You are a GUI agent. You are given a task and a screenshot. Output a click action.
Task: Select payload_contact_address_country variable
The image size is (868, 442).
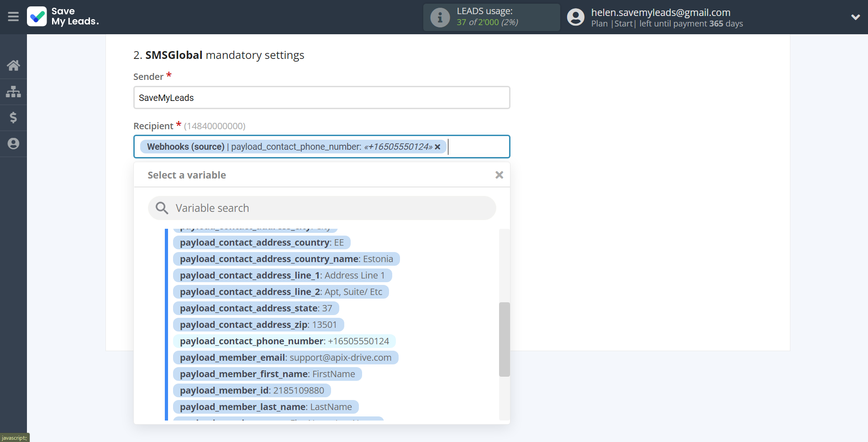pyautogui.click(x=262, y=242)
